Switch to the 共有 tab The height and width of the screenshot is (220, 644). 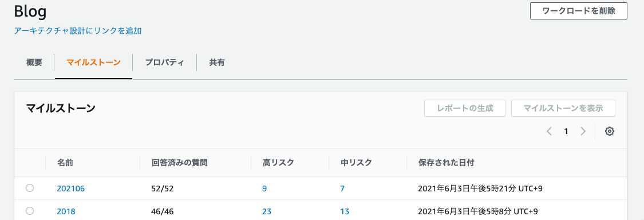coord(217,63)
